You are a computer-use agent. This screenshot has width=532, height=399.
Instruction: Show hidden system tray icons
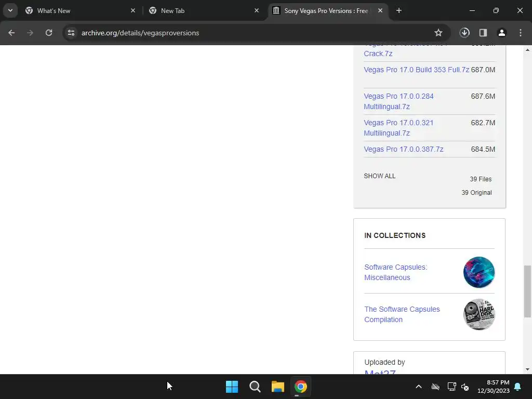click(419, 387)
